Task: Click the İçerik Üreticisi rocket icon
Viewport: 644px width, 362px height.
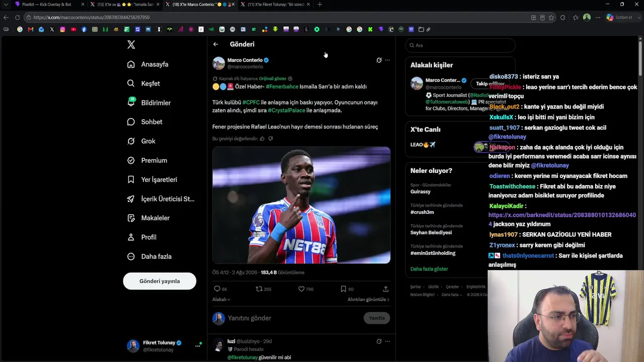Action: 131,199
